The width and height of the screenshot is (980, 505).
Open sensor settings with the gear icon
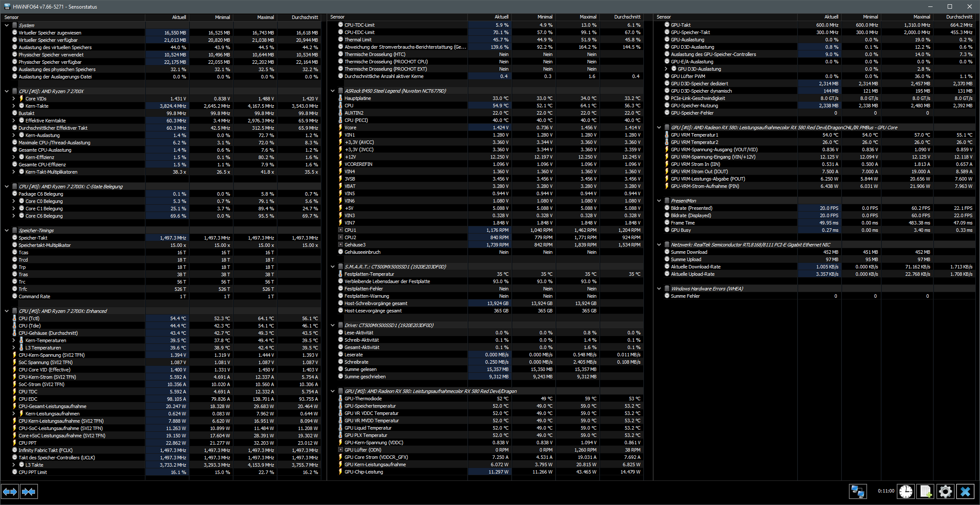click(945, 491)
